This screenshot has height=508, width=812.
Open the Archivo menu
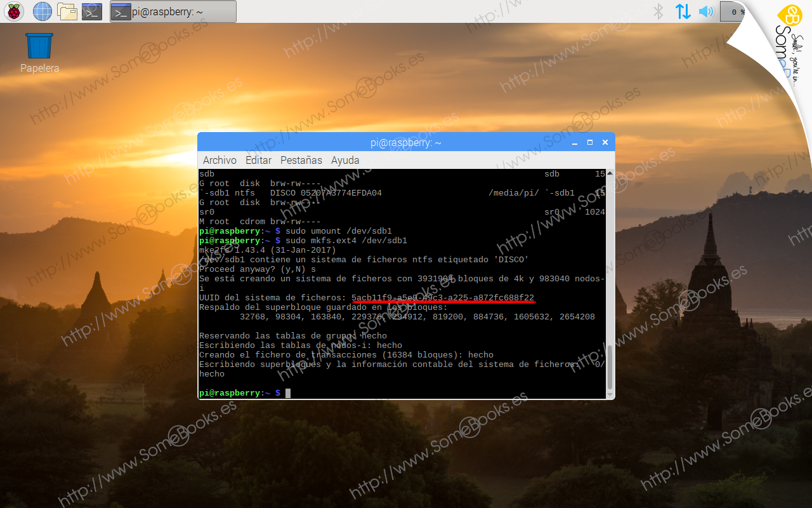(x=219, y=160)
